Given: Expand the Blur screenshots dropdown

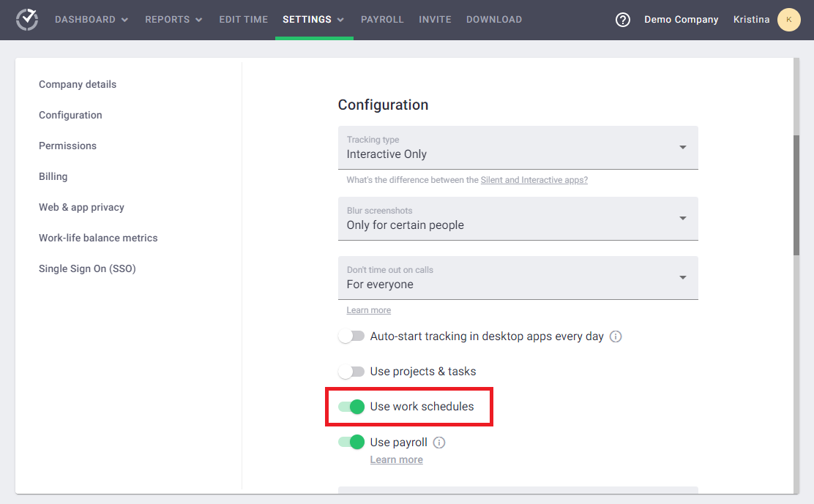Looking at the screenshot, I should click(x=518, y=219).
